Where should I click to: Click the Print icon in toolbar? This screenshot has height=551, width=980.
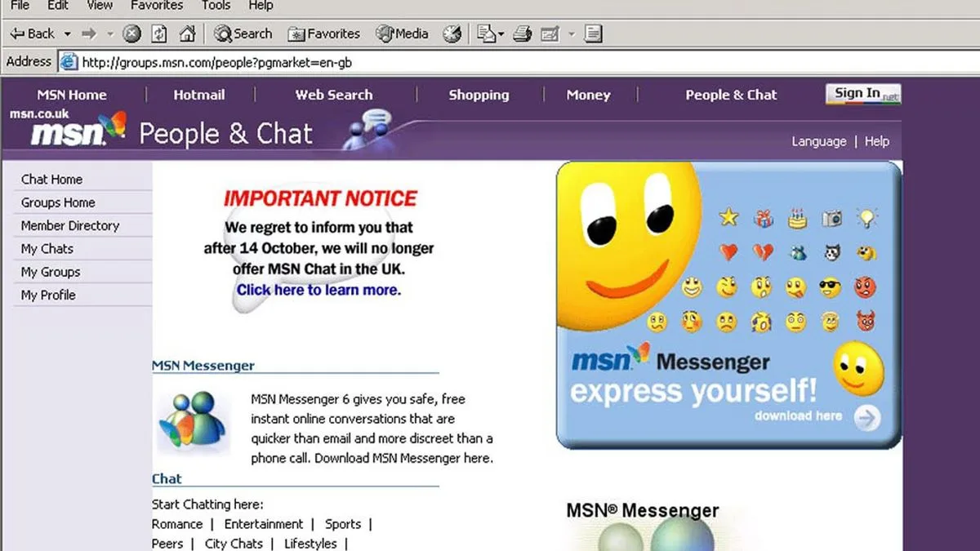click(523, 33)
